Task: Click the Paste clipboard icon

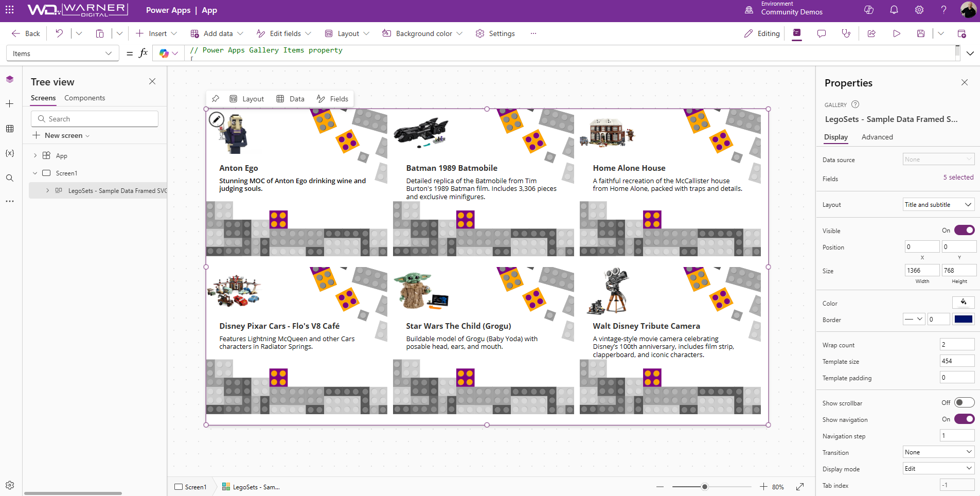Action: point(100,33)
